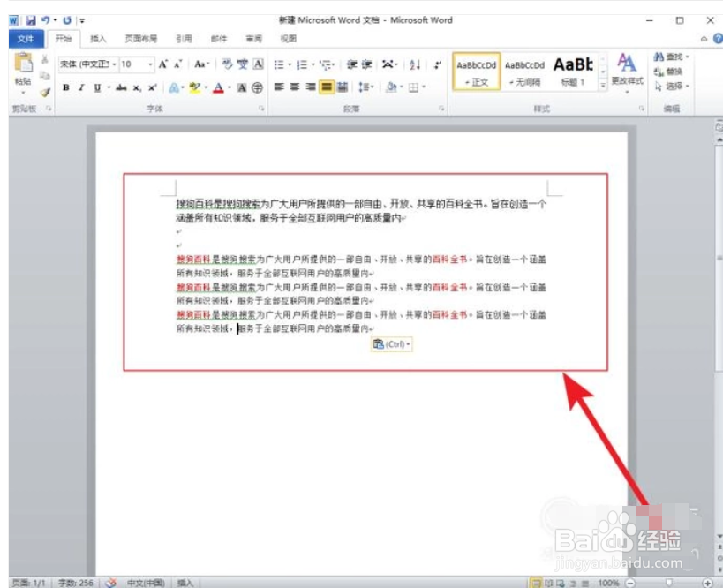Click the Increase Indent icon
This screenshot has height=588, width=723.
pos(366,64)
